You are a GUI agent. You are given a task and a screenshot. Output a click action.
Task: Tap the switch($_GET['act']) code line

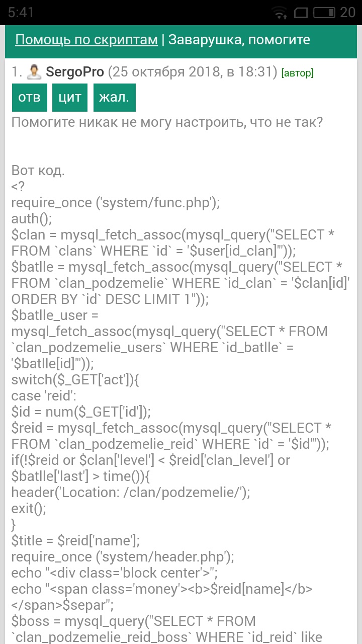(75, 379)
